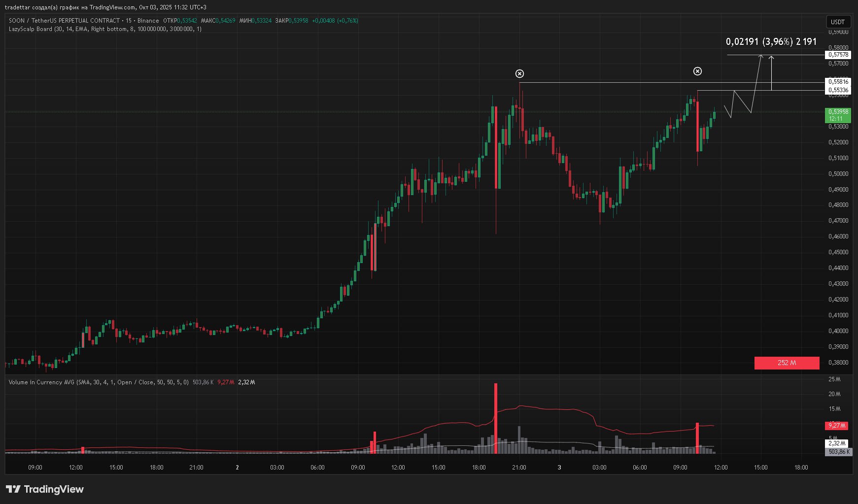Click the 21:00 label under the day 3 session
Screen dimensions: 858x504
coord(519,468)
